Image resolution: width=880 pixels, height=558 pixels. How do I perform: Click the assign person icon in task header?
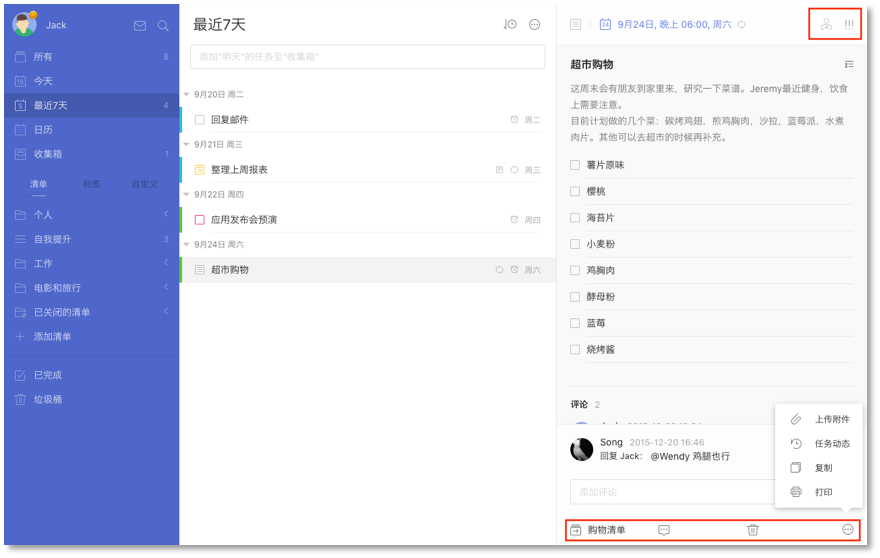point(825,24)
